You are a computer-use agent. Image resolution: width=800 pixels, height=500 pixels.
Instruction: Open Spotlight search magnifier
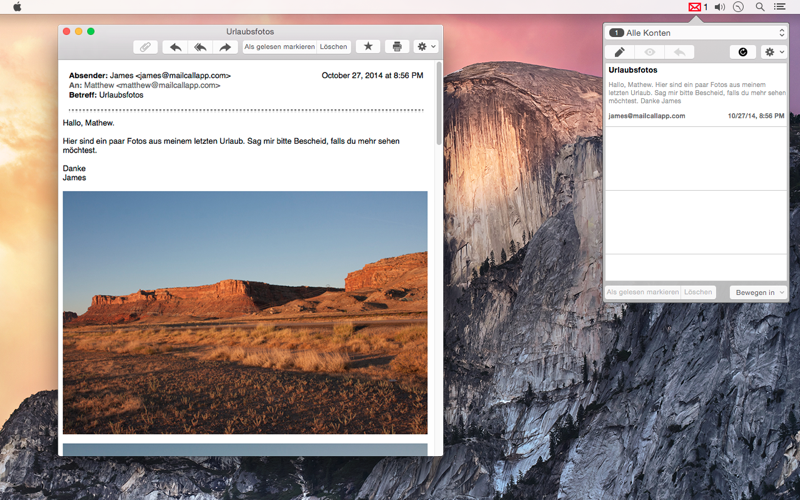(x=760, y=7)
